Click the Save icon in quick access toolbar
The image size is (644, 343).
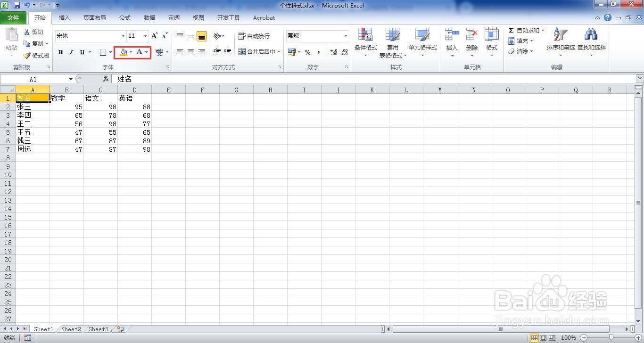click(x=17, y=5)
